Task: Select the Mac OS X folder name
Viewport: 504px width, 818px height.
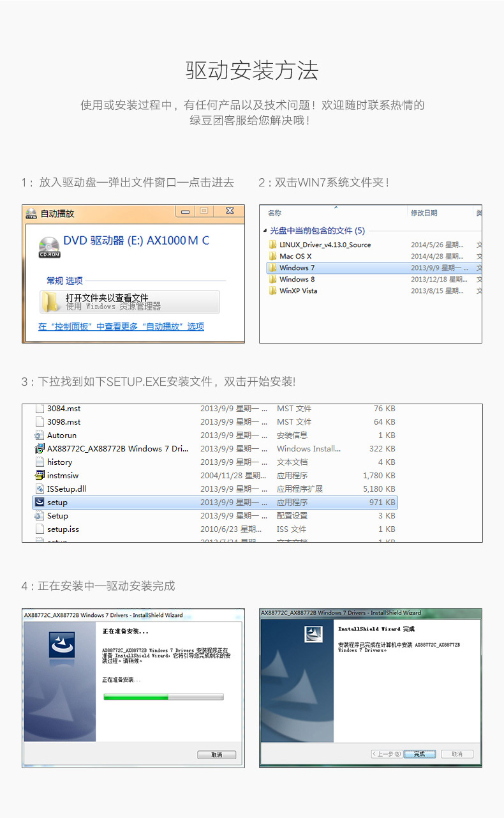Action: 295,256
